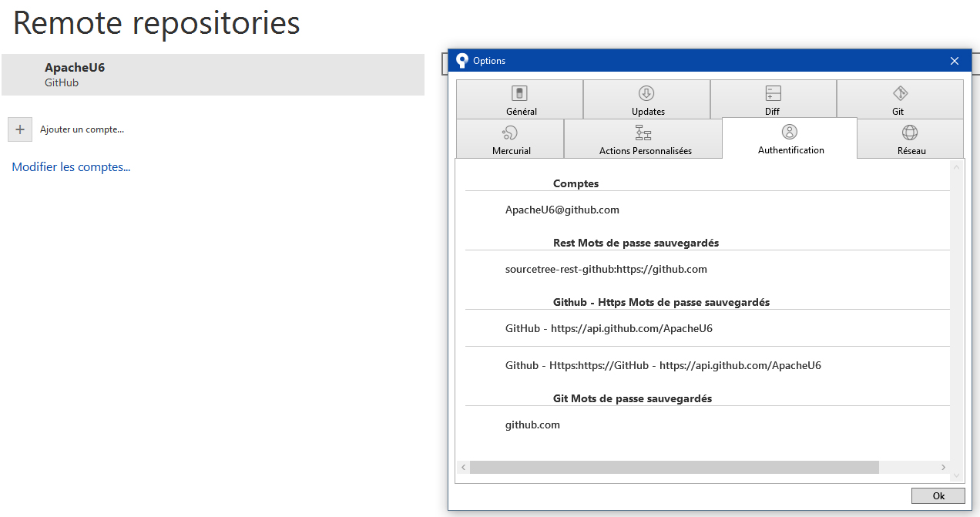Screen dimensions: 980x517
Task: Click the horizontal scrollbar thumb
Action: (674, 467)
